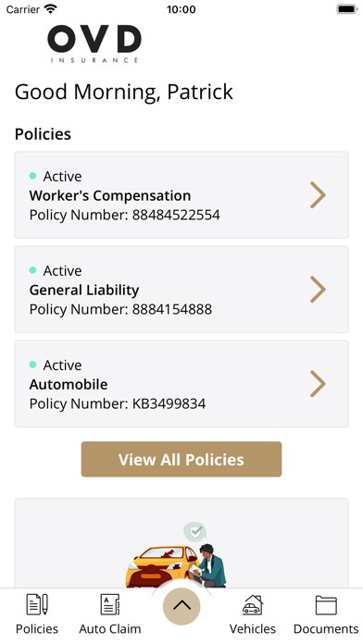The height and width of the screenshot is (644, 363).
Task: Open the Auto Claim document icon
Action: (110, 604)
